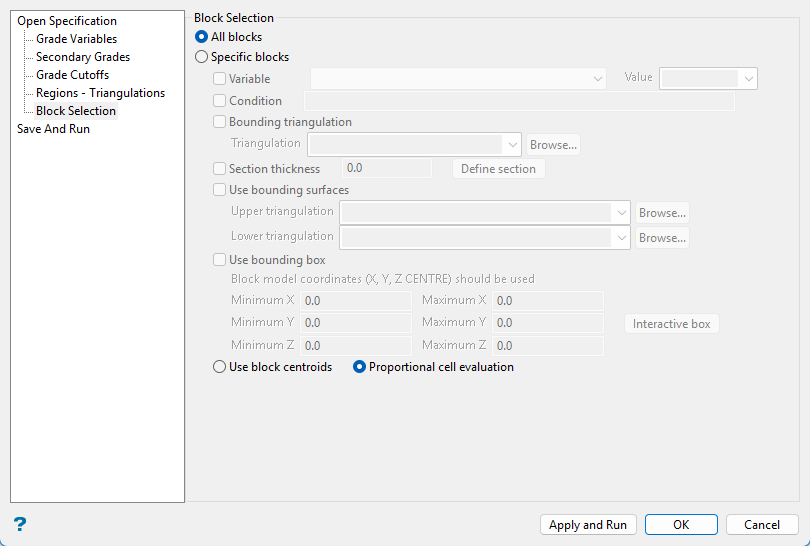Image resolution: width=810 pixels, height=546 pixels.
Task: Check the Section thickness option
Action: pyautogui.click(x=220, y=169)
